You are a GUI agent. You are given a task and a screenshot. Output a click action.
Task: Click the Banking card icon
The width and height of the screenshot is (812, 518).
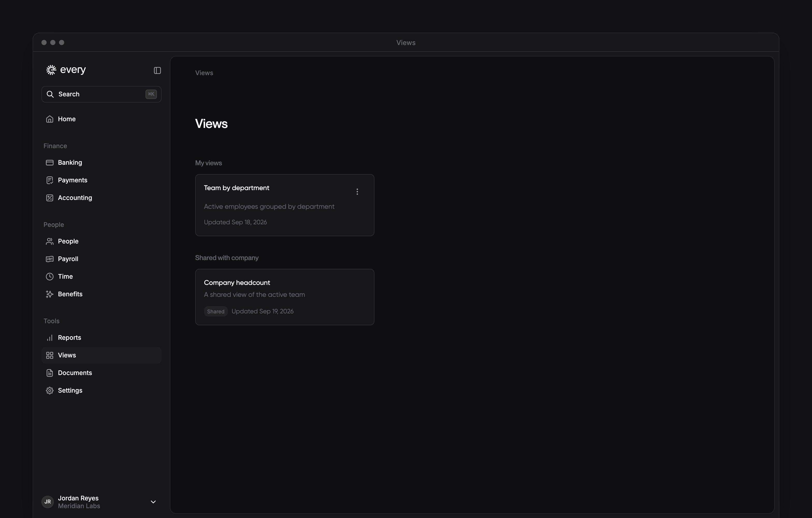49,163
